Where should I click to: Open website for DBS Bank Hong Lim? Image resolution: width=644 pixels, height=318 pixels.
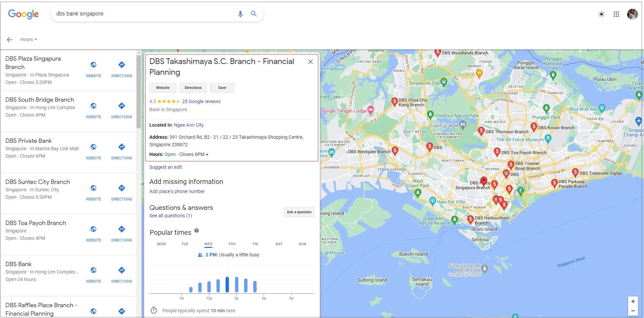93,275
